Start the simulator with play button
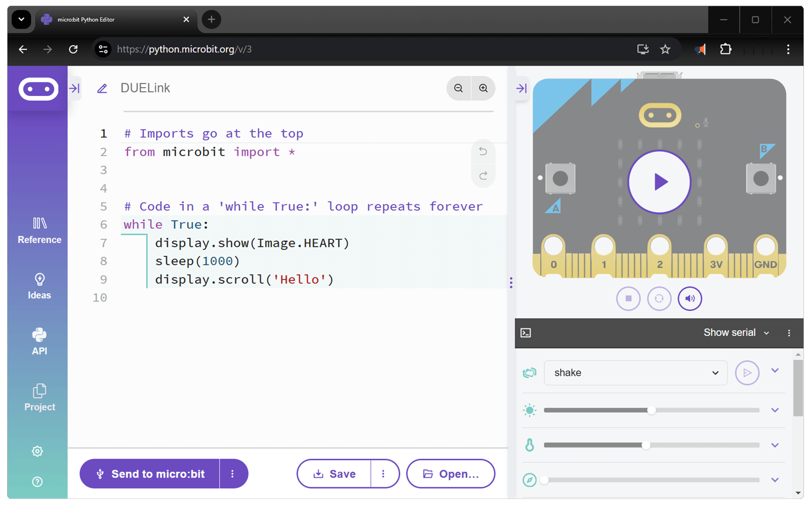Image resolution: width=812 pixels, height=507 pixels. [x=659, y=182]
